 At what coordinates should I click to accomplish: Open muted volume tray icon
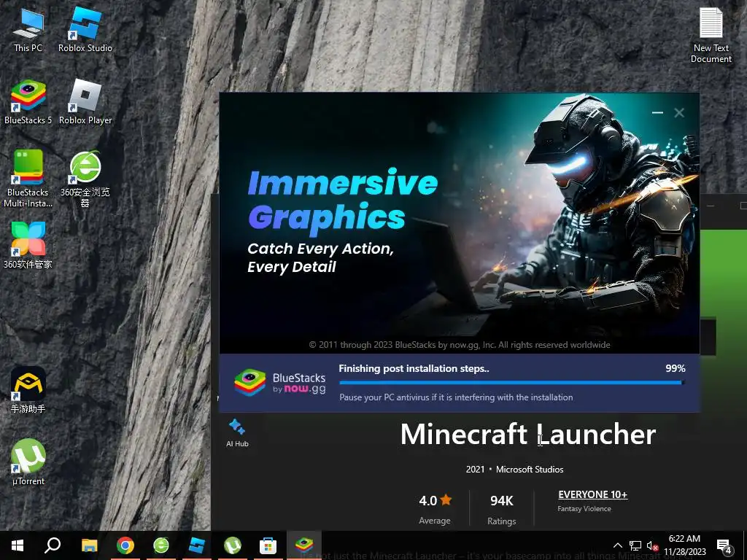click(x=652, y=545)
